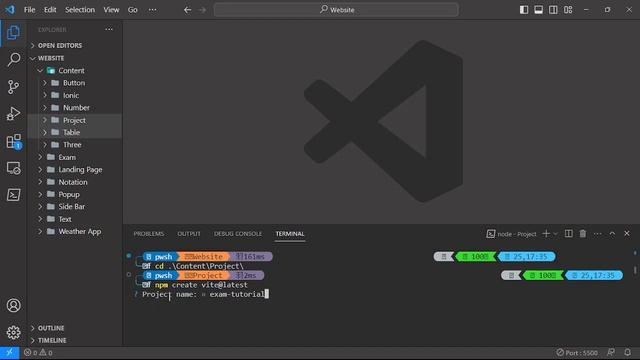Screen dimensions: 640x360
Task: Click the Port : 5500 status item
Action: [577, 353]
